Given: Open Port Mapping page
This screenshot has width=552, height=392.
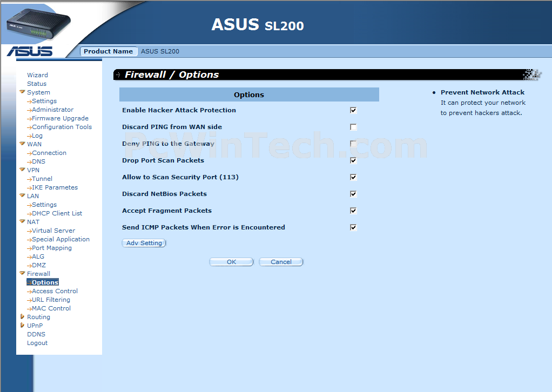Looking at the screenshot, I should [52, 248].
